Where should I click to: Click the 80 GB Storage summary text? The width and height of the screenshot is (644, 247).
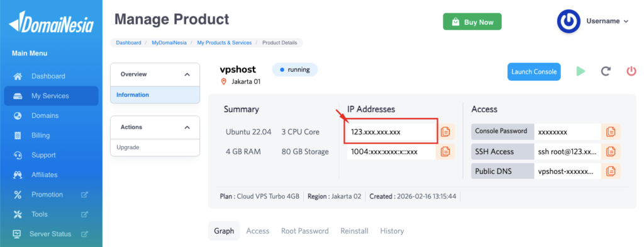[x=305, y=151]
